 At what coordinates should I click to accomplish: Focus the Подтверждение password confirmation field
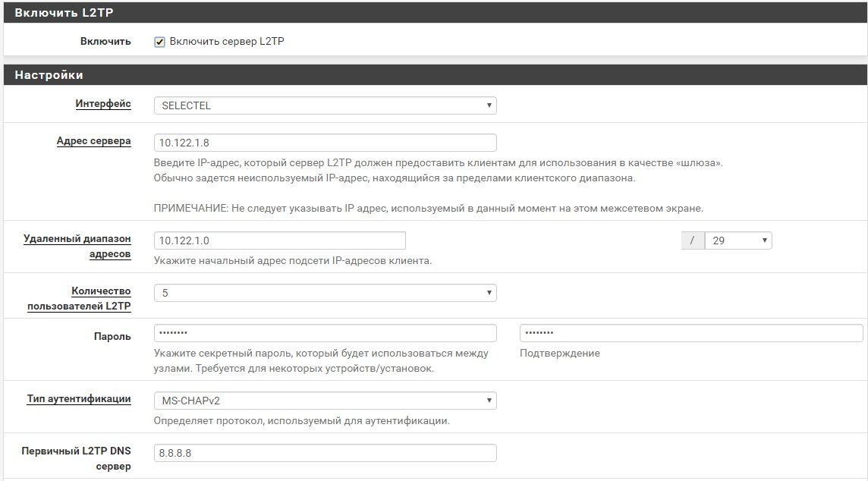pos(690,333)
